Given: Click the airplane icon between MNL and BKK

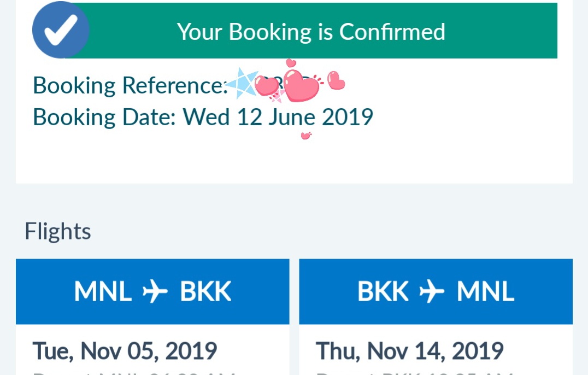Looking at the screenshot, I should [155, 291].
